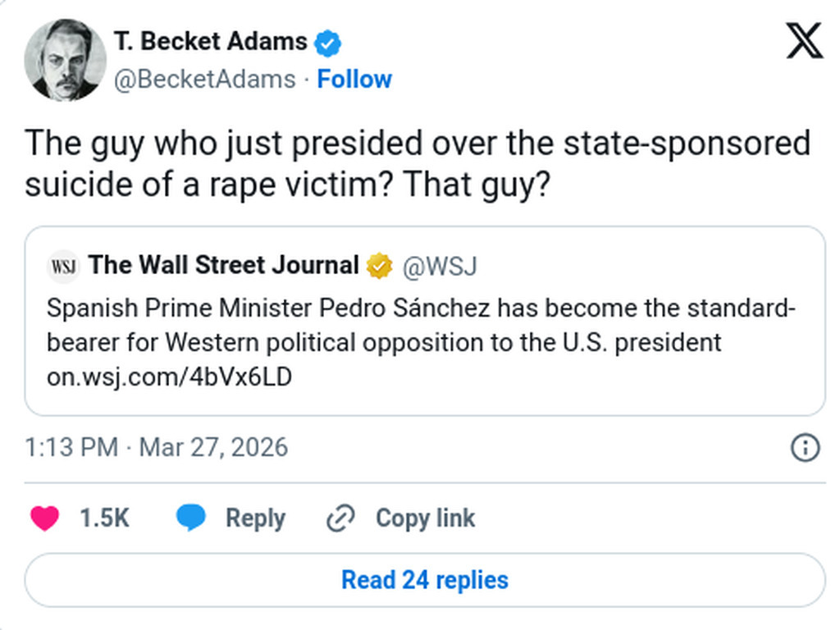Follow the @BecketAdams account

click(x=354, y=80)
